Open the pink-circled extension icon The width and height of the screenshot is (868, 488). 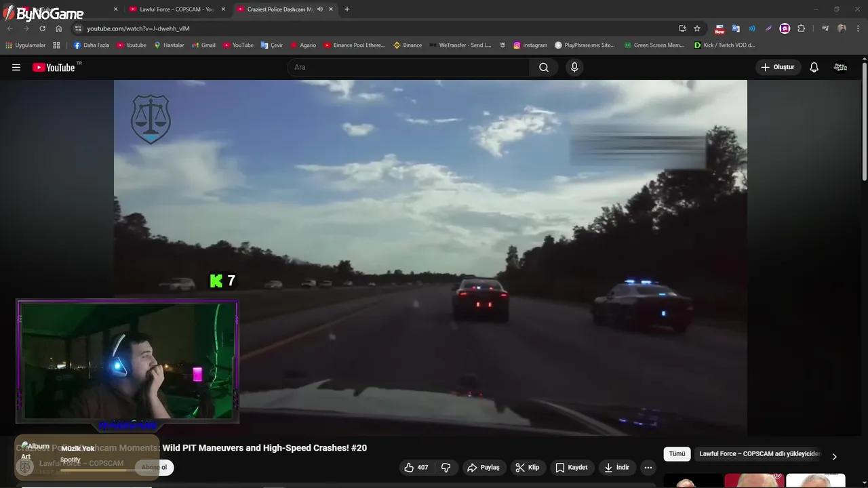click(785, 28)
